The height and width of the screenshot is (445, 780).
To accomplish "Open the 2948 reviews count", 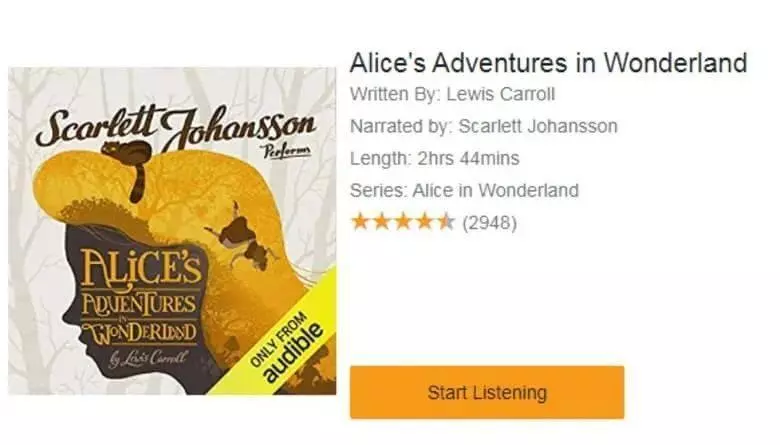I will click(489, 223).
